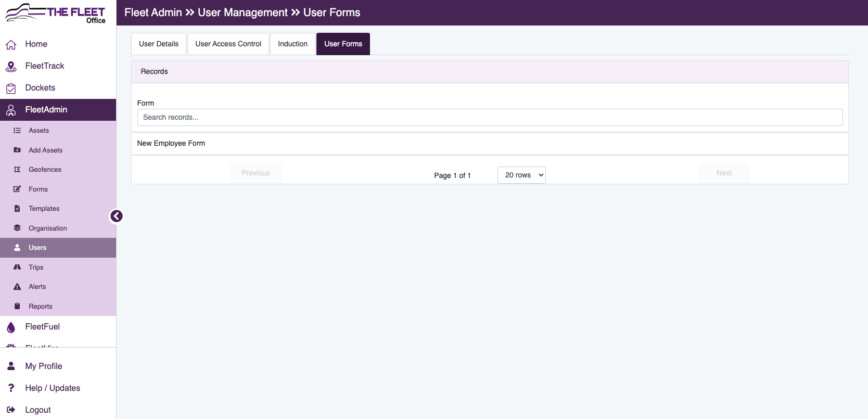Click the Trips road icon
This screenshot has height=419, width=868.
tap(17, 267)
